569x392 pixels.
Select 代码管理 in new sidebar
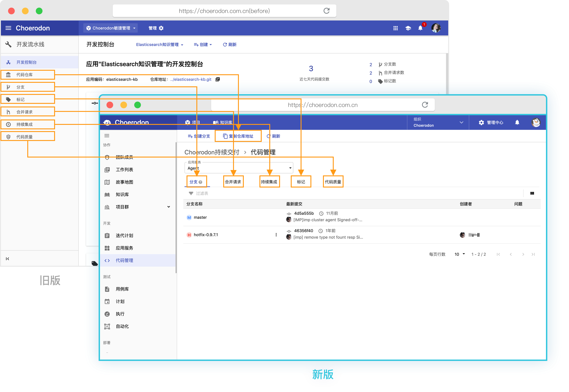click(x=138, y=260)
